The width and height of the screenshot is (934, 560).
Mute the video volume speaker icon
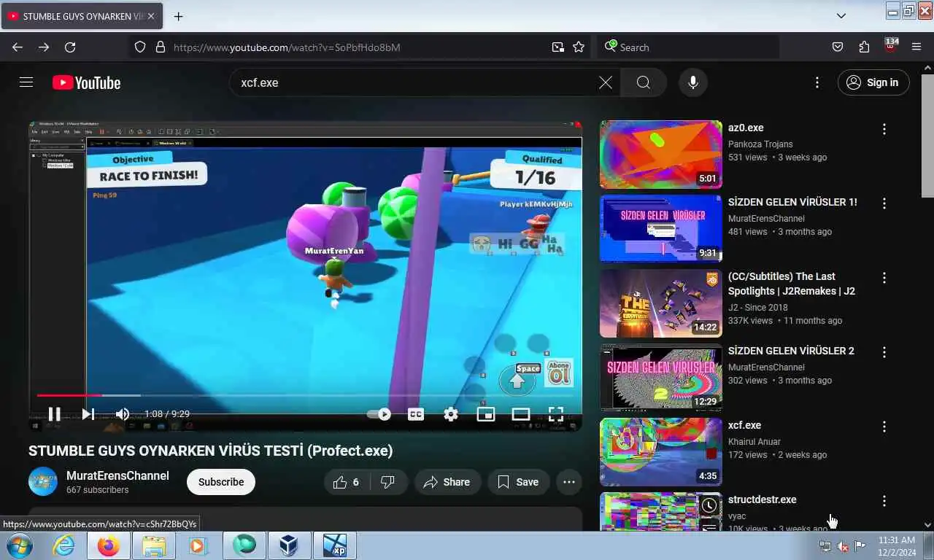pyautogui.click(x=122, y=414)
